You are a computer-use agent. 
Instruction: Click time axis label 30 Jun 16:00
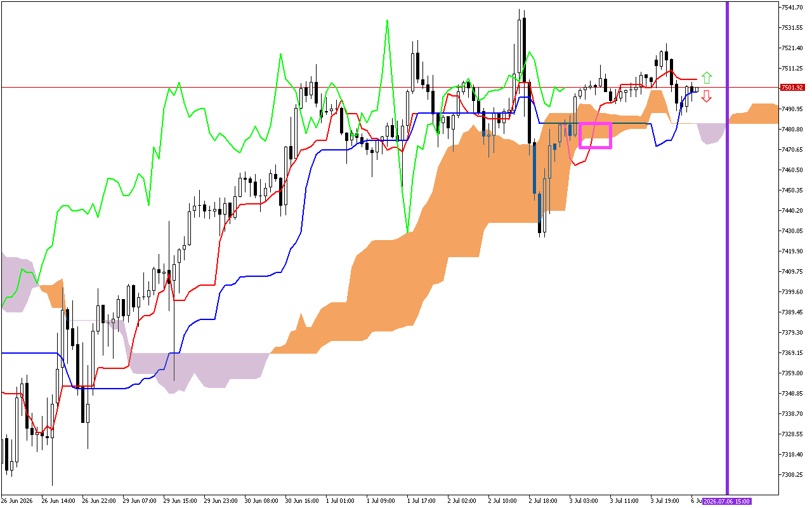click(302, 500)
